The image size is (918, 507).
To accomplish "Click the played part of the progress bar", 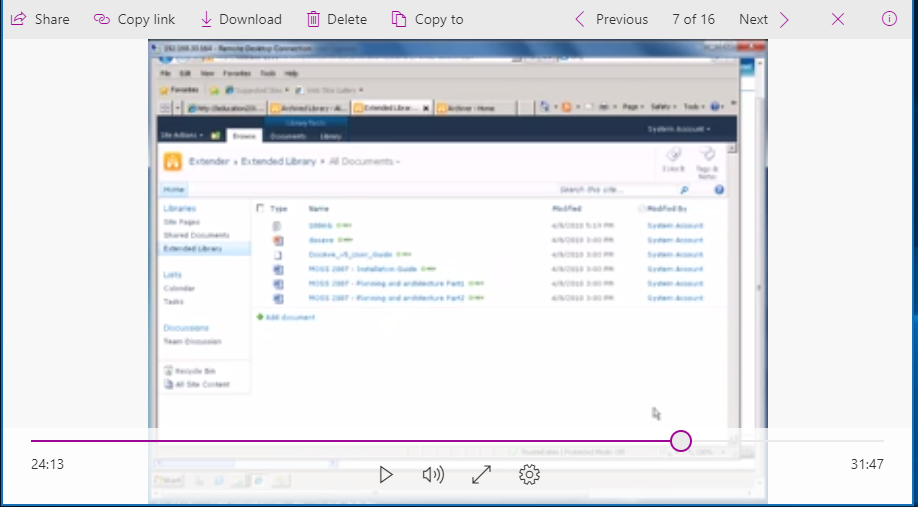I will point(351,441).
